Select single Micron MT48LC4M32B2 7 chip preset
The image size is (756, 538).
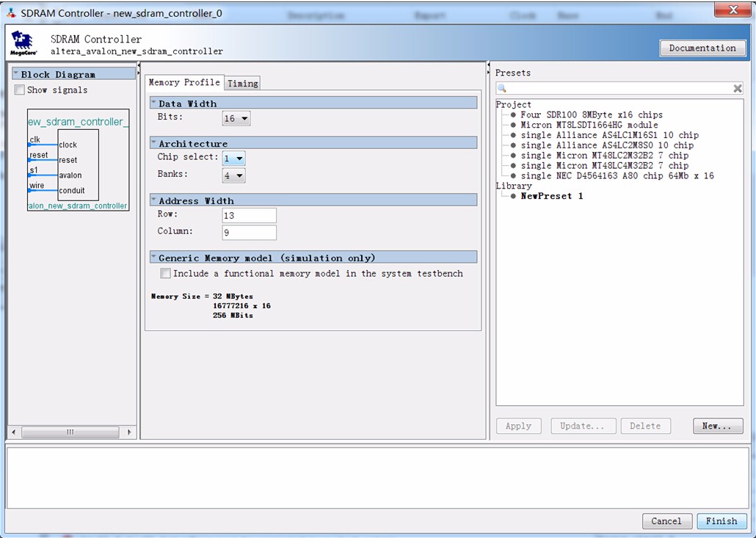pyautogui.click(x=605, y=165)
